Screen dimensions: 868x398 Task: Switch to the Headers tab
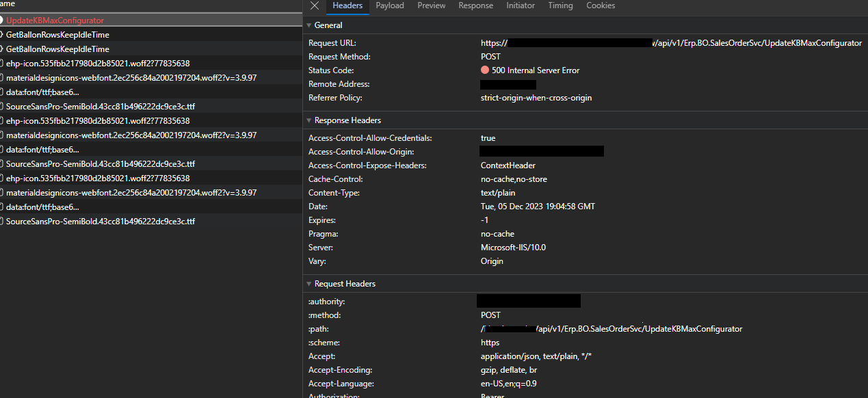tap(347, 5)
